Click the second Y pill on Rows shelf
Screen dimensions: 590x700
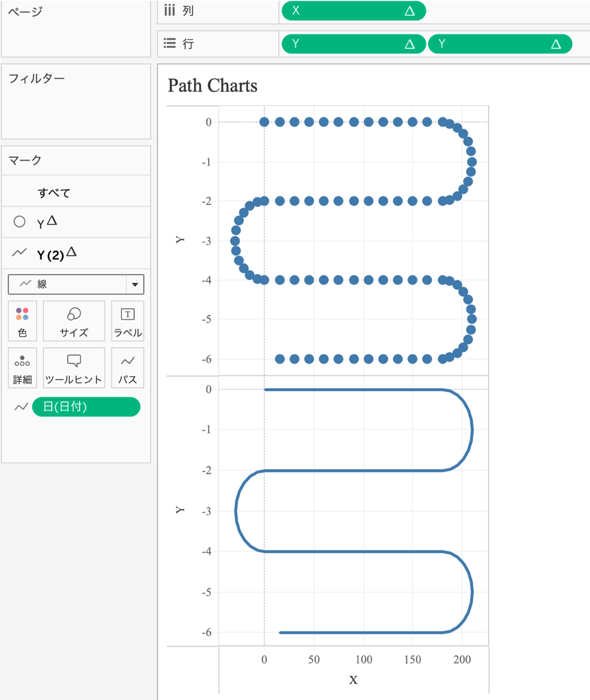499,44
